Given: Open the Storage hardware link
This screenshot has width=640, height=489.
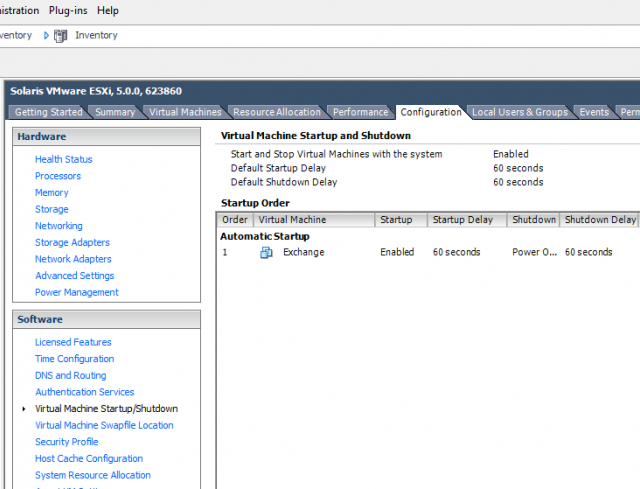Looking at the screenshot, I should [x=52, y=209].
